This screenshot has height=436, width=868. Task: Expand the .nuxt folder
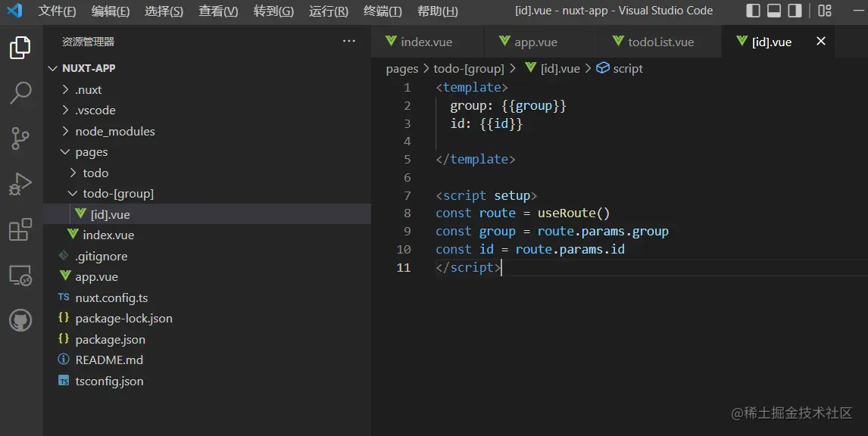tap(207, 89)
